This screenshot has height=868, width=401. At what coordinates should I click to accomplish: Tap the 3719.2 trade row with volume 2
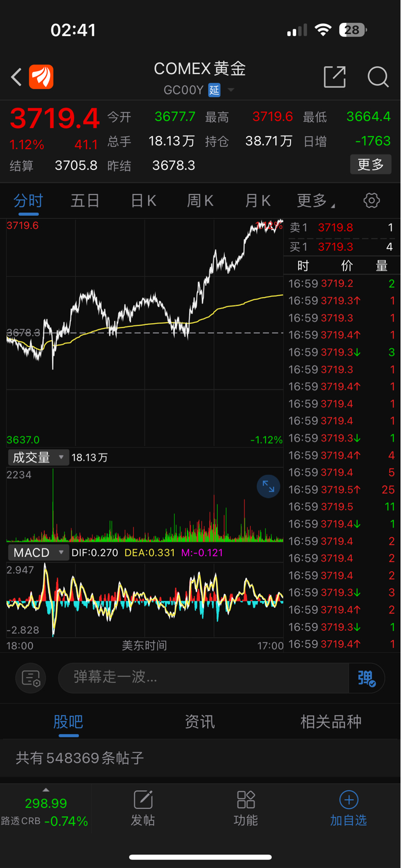pos(342,284)
